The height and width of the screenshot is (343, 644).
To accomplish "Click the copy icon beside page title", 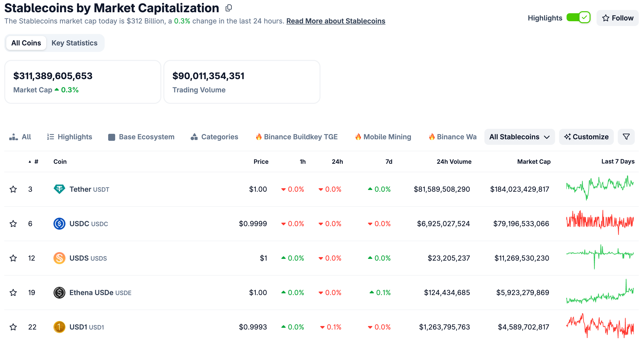I will point(229,8).
